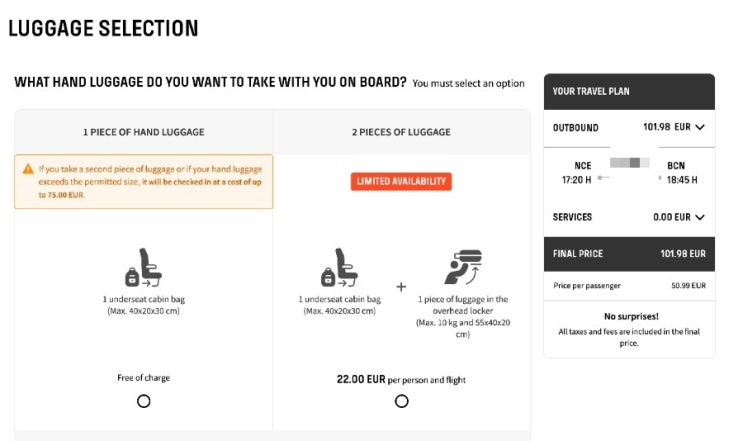Select the Free of charge radio button

pos(143,401)
